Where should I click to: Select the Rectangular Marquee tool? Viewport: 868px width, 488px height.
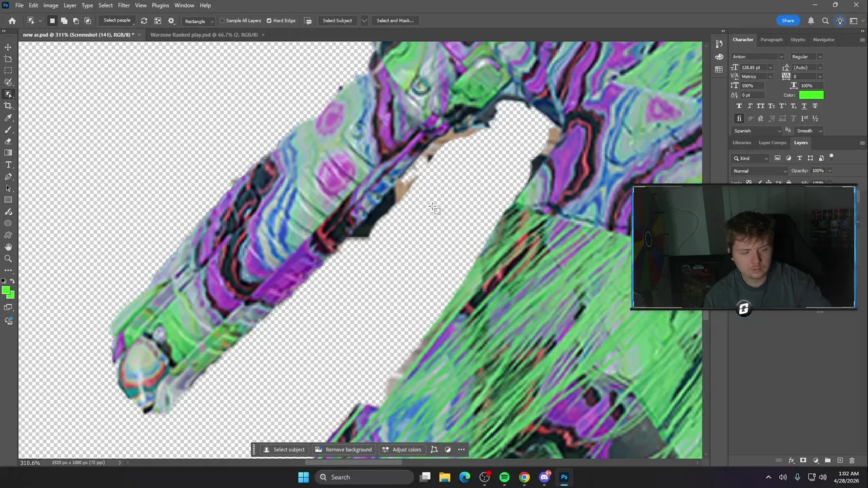click(8, 70)
